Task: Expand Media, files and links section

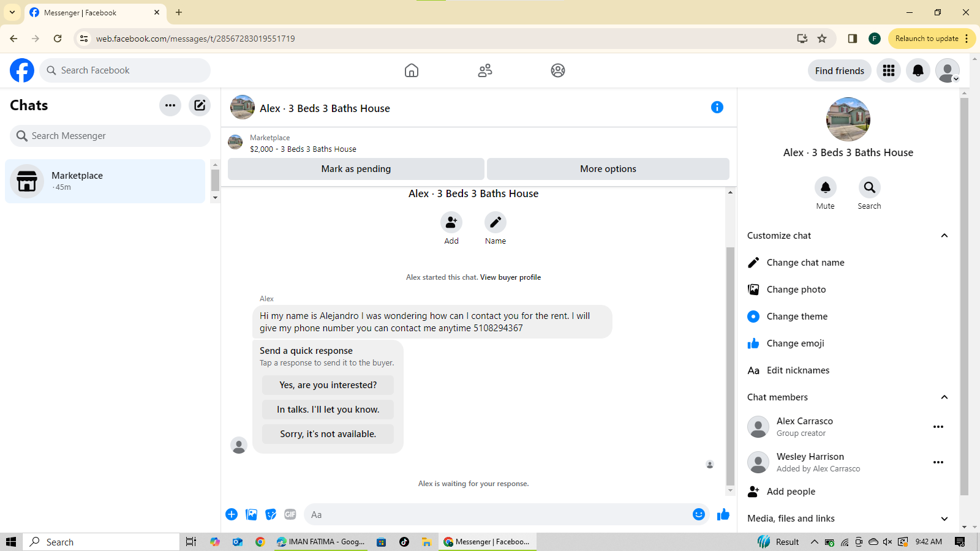Action: point(944,519)
